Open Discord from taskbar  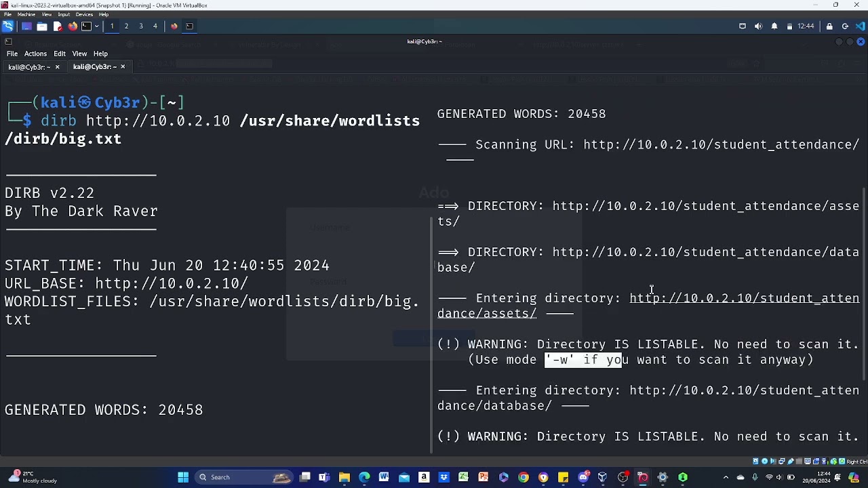point(583,477)
